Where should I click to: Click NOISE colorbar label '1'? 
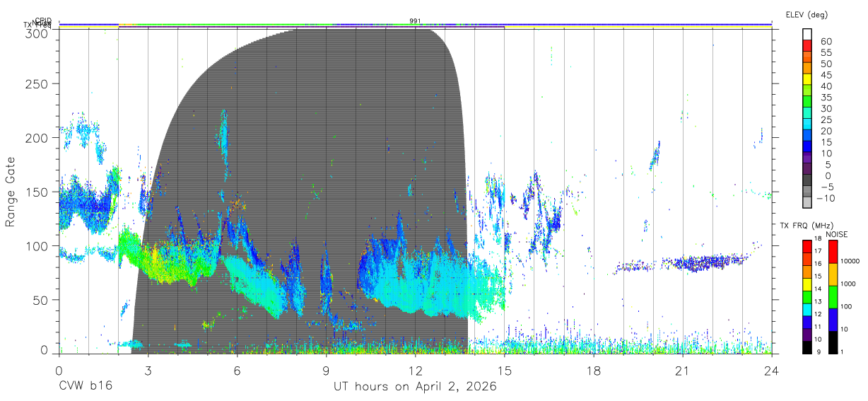click(x=843, y=351)
